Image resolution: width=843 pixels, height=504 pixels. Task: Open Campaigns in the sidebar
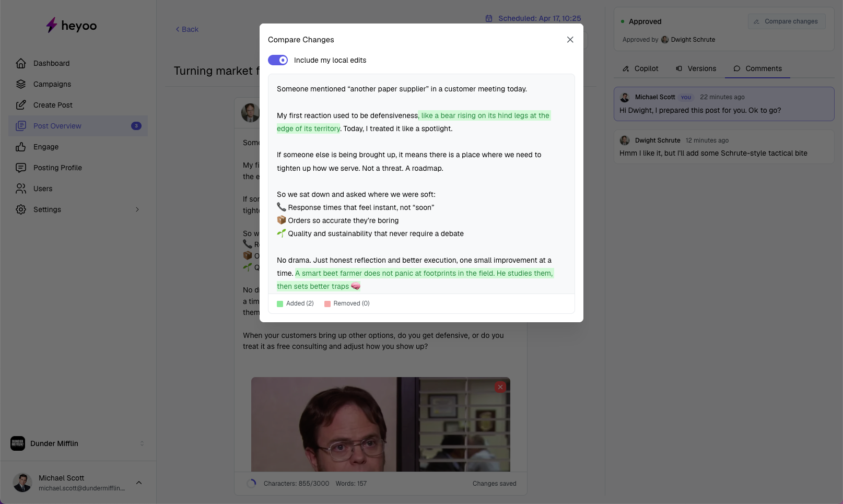point(78,84)
